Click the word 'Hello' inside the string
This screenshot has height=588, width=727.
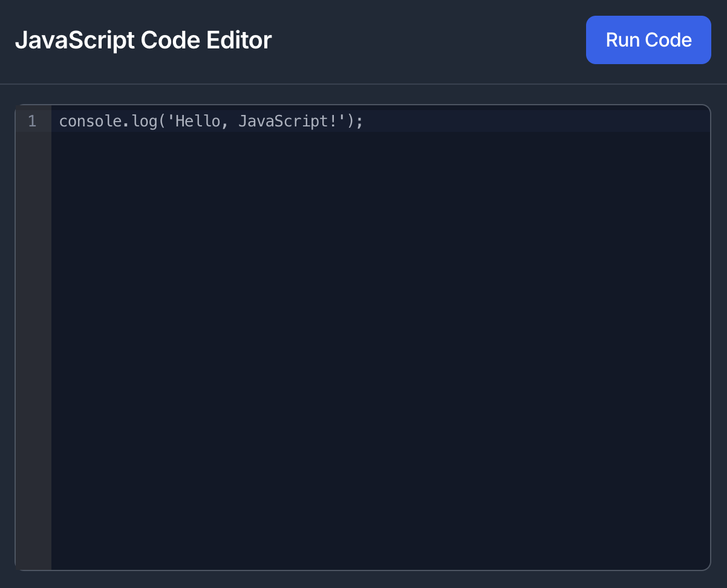point(197,121)
